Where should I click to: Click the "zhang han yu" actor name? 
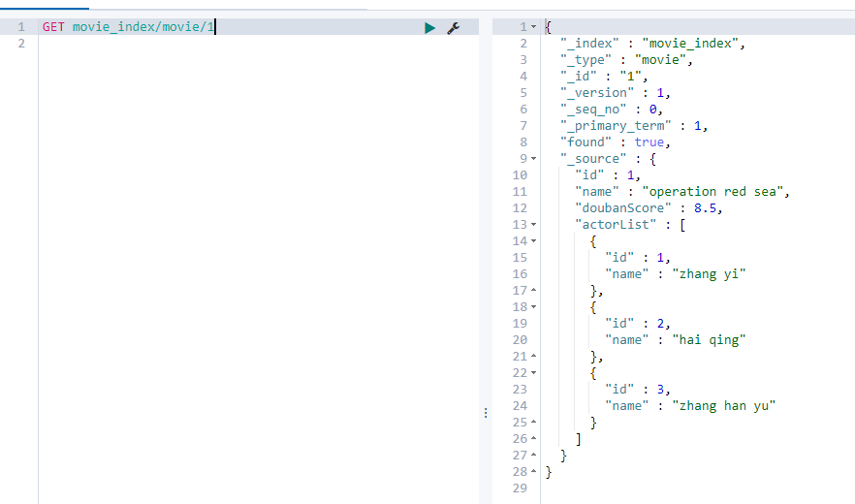[x=723, y=406]
